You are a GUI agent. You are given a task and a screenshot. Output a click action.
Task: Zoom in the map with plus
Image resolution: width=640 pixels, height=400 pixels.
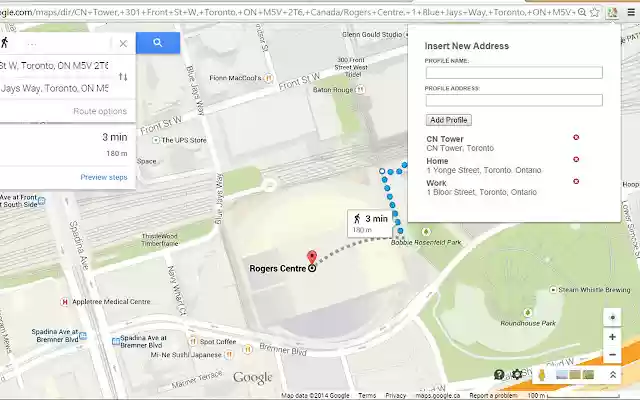click(x=612, y=337)
